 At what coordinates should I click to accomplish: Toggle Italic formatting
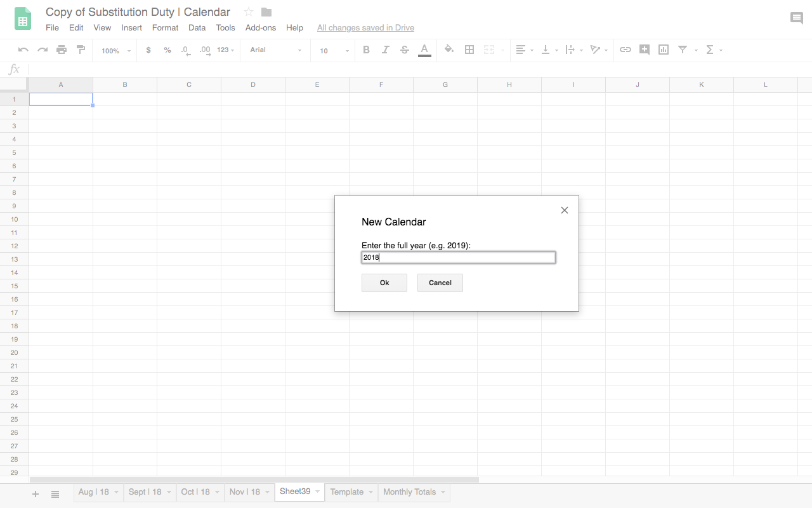[x=385, y=50]
